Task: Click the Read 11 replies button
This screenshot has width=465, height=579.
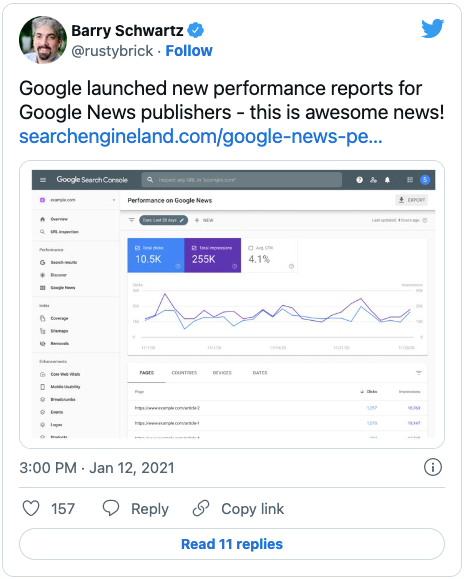Action: click(x=232, y=544)
